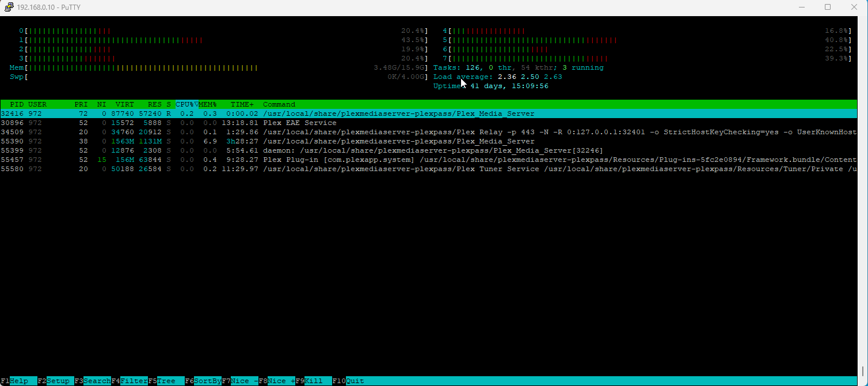Screen dimensions: 868x386
Task: Click the 1131M RES value
Action: pos(150,141)
